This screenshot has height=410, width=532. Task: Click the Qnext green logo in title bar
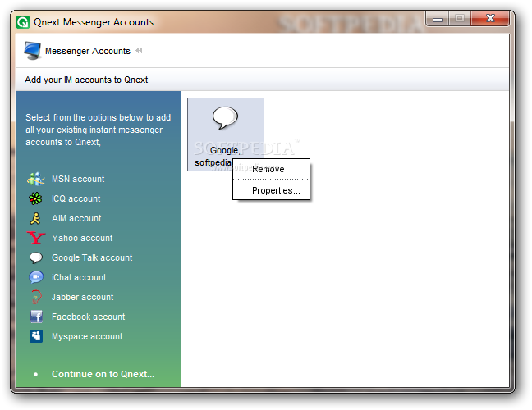pos(23,22)
